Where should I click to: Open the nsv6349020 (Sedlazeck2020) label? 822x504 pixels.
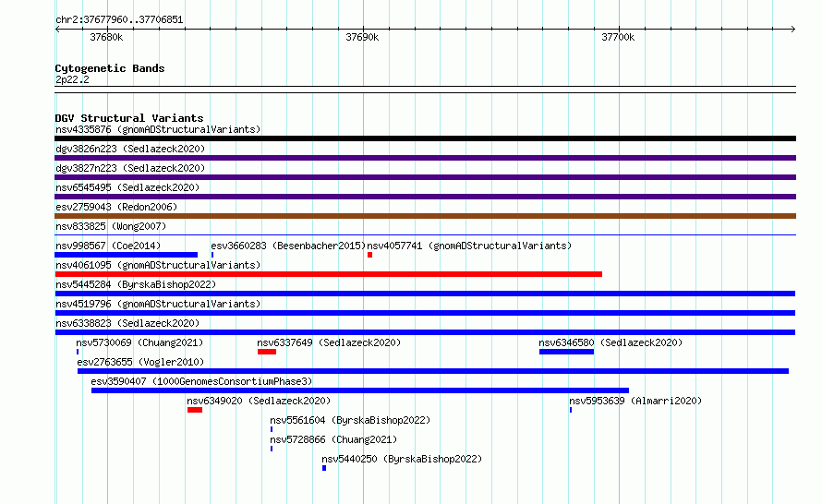click(x=259, y=401)
